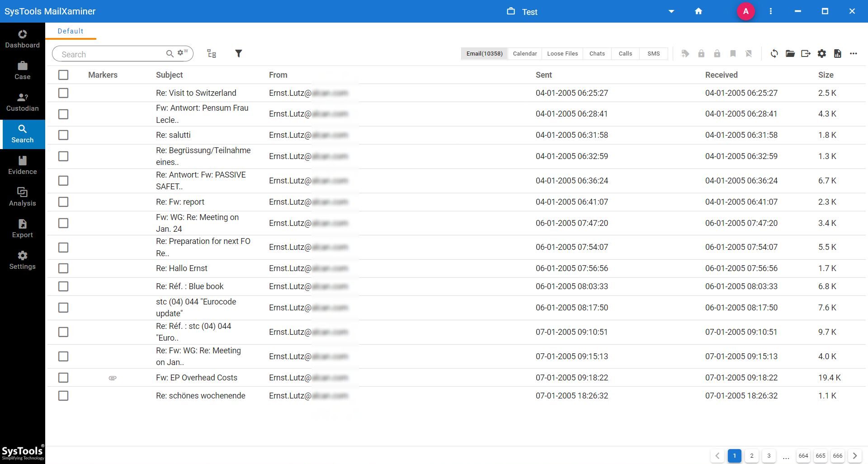Open the user avatar A menu
The height and width of the screenshot is (464, 868).
point(746,11)
